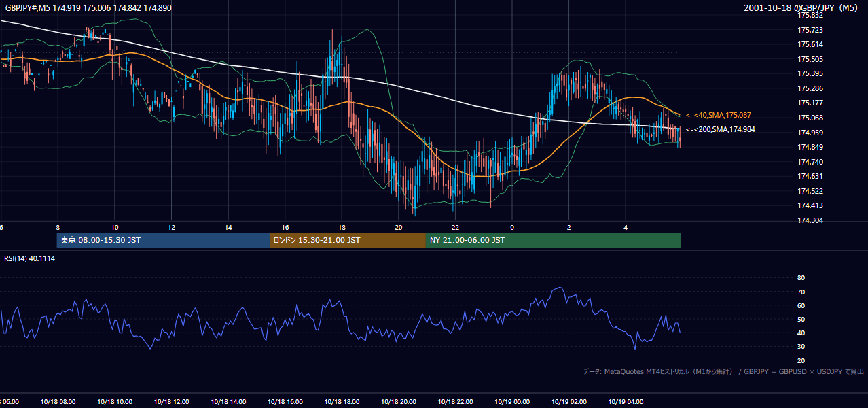Image resolution: width=868 pixels, height=408 pixels.
Task: Select the ロンドン 15:30-21:00 JST session bar
Action: point(348,240)
